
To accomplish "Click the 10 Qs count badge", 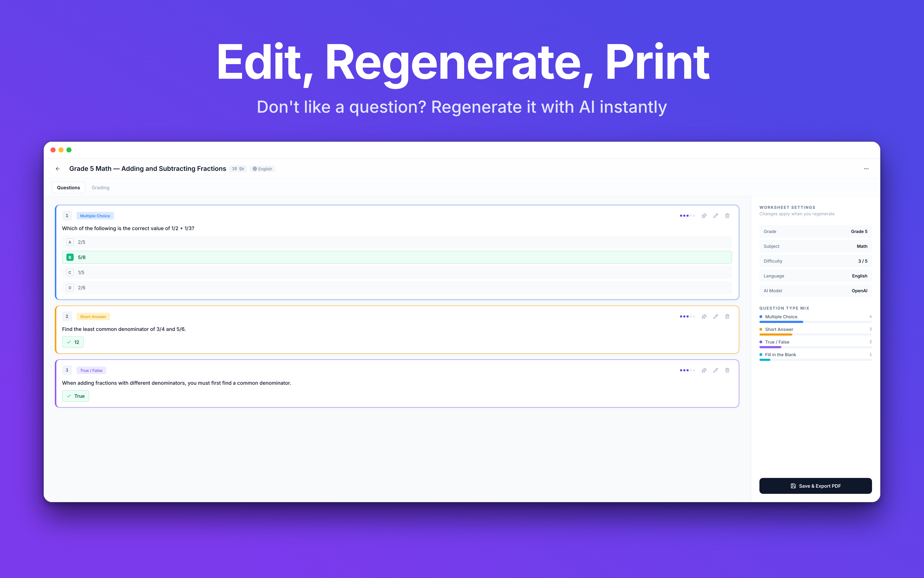I will tap(238, 169).
